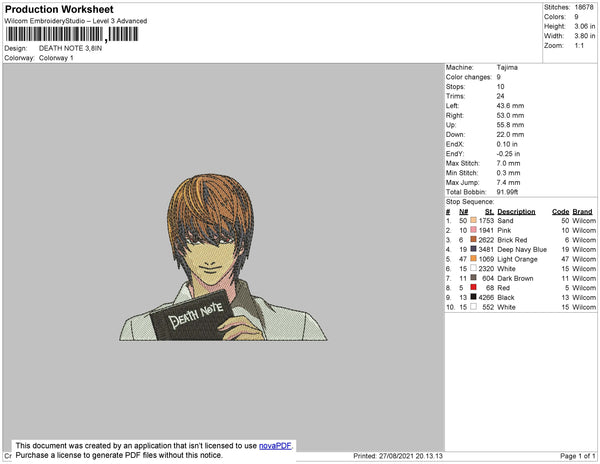Click the Pink color swatch

[473, 230]
